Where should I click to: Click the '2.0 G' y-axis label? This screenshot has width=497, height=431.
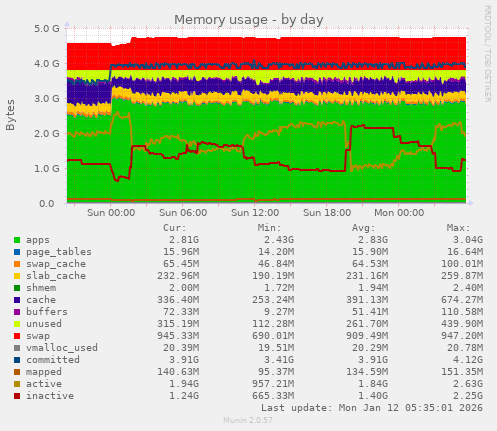point(47,134)
